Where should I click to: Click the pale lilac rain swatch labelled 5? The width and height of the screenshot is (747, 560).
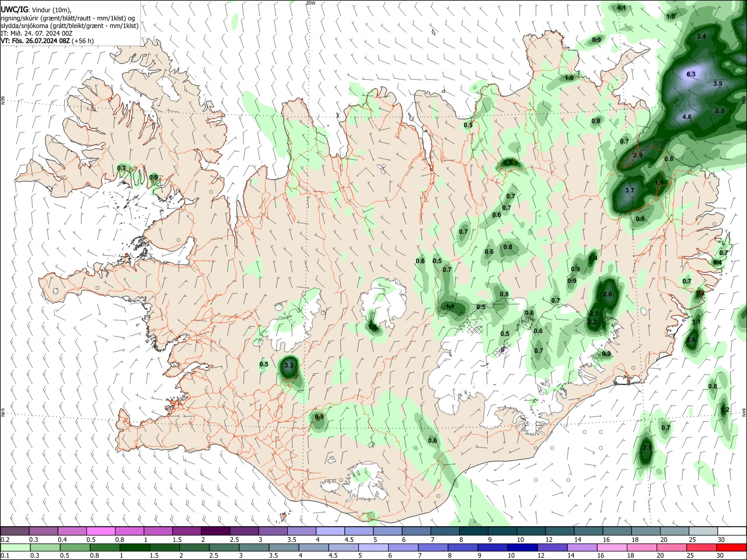[372, 547]
